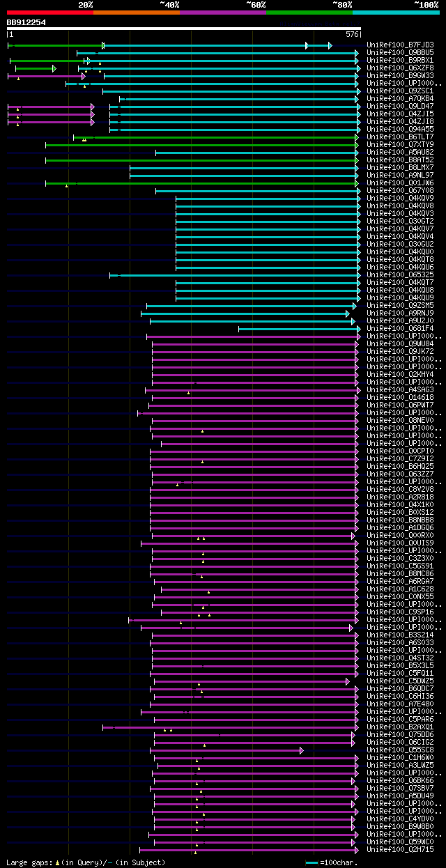Open hit UniRef100_B9RBX1
This screenshot has height=868, width=446.
[400, 60]
